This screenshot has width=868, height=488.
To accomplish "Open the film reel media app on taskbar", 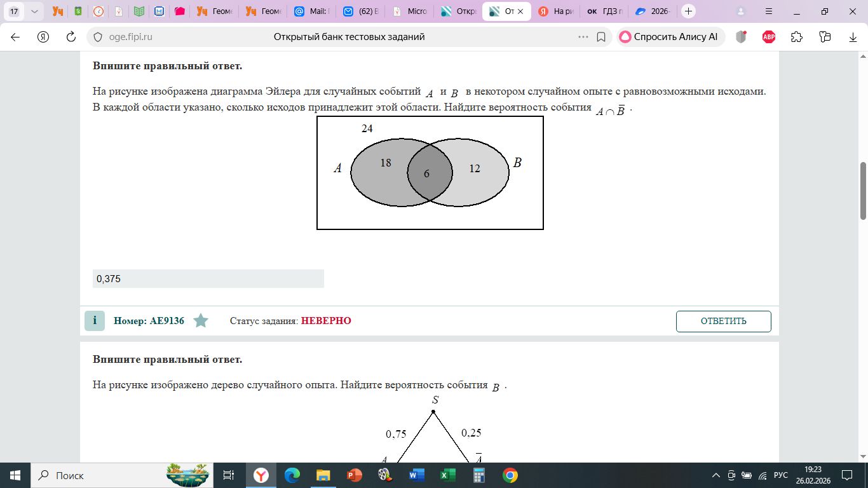I will (x=384, y=475).
